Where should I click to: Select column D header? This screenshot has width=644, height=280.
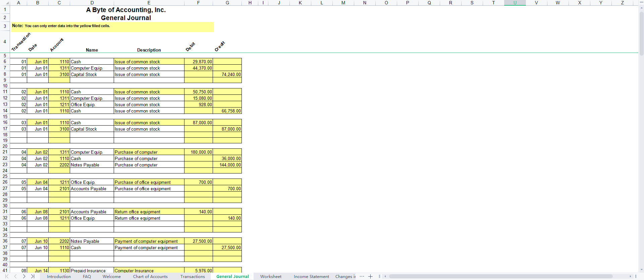[x=92, y=3]
